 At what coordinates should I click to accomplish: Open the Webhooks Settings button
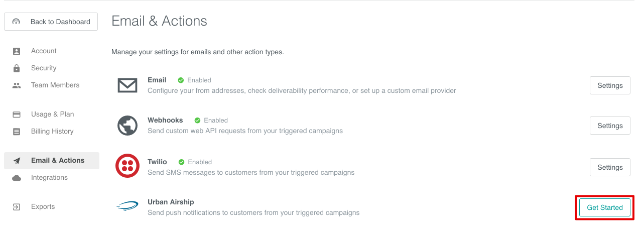tap(609, 126)
